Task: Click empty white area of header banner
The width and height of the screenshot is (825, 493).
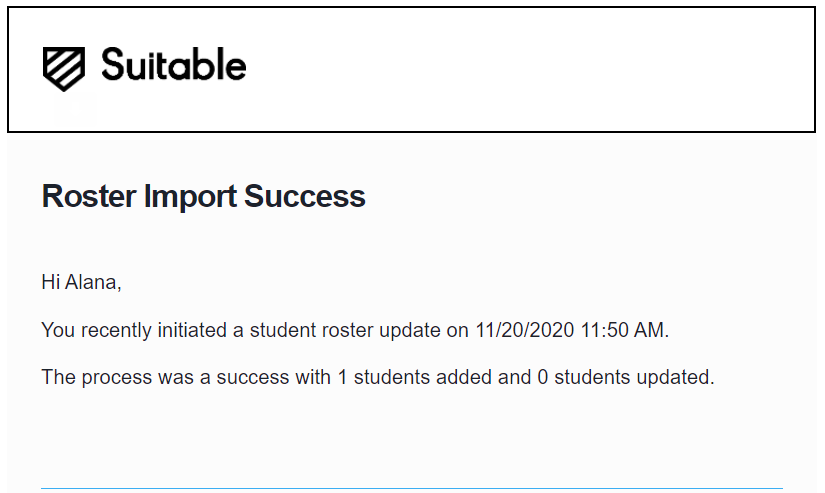Action: click(x=526, y=68)
